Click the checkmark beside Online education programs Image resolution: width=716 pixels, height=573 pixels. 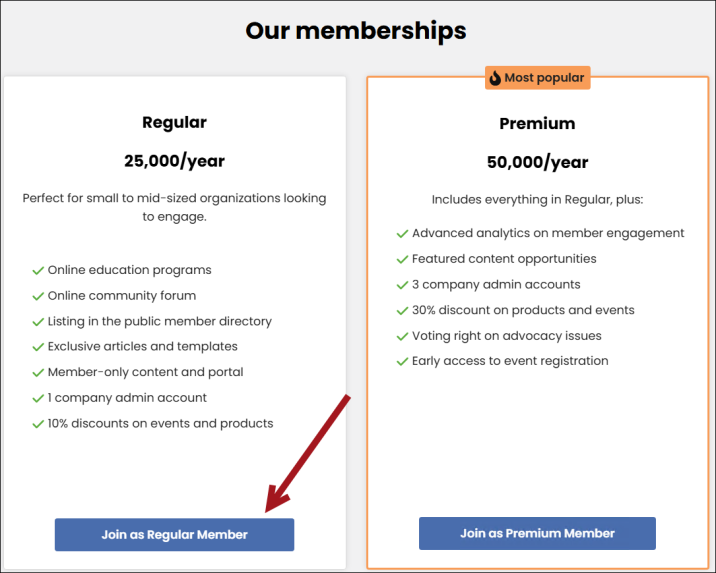(x=38, y=270)
